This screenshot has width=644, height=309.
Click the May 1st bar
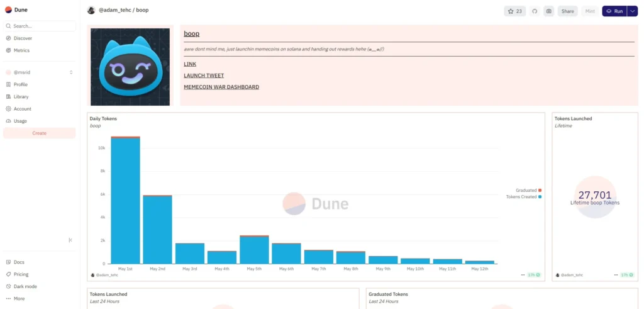[125, 200]
